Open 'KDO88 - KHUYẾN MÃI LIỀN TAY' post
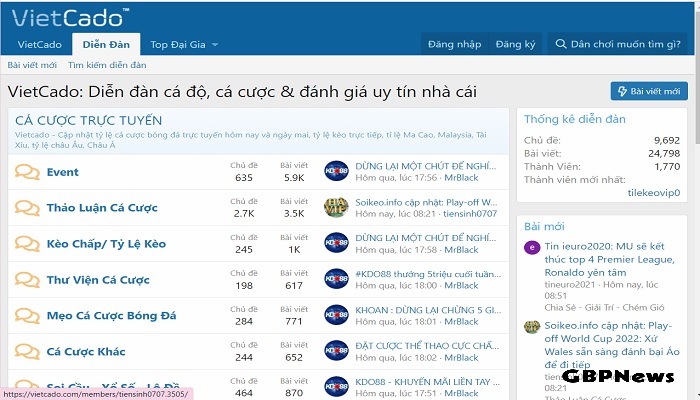The width and height of the screenshot is (700, 400). 427,382
